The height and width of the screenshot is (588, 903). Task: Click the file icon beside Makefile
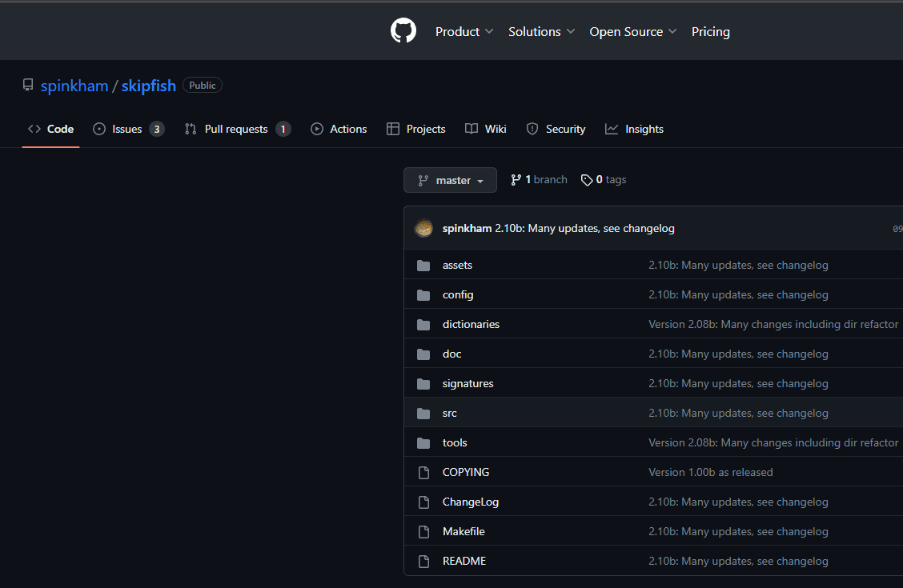tap(423, 532)
